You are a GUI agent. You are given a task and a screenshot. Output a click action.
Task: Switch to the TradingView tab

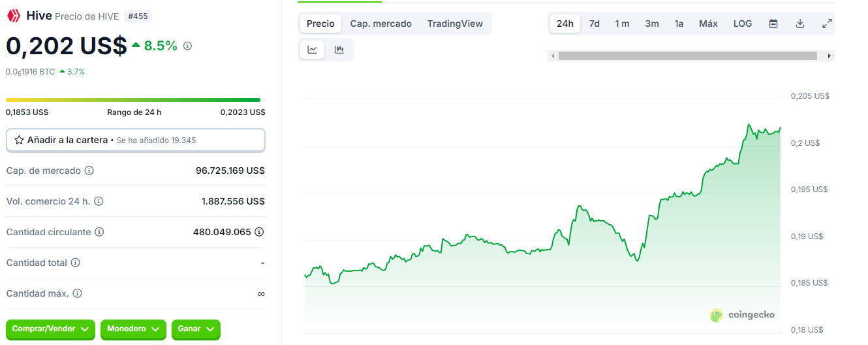(455, 24)
